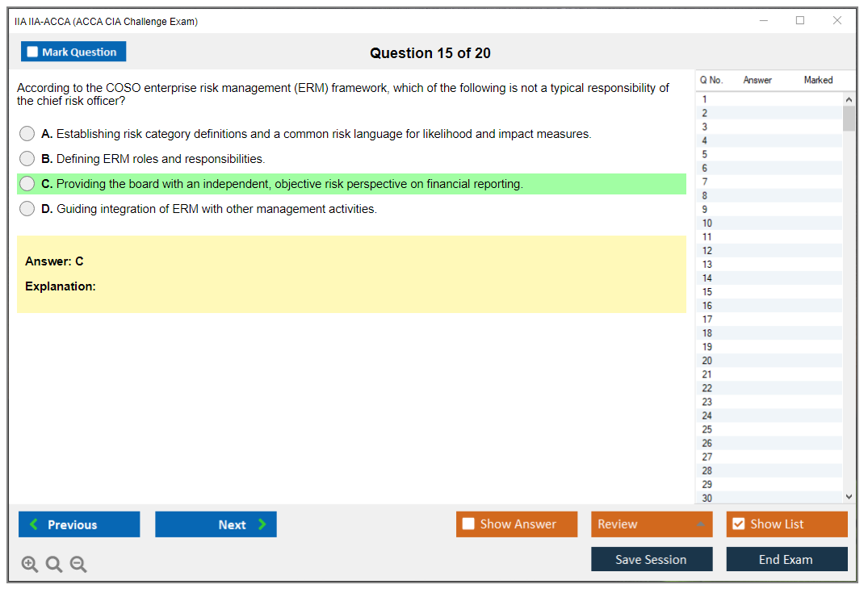
Task: Enable the Show Answer checkbox
Action: 468,524
